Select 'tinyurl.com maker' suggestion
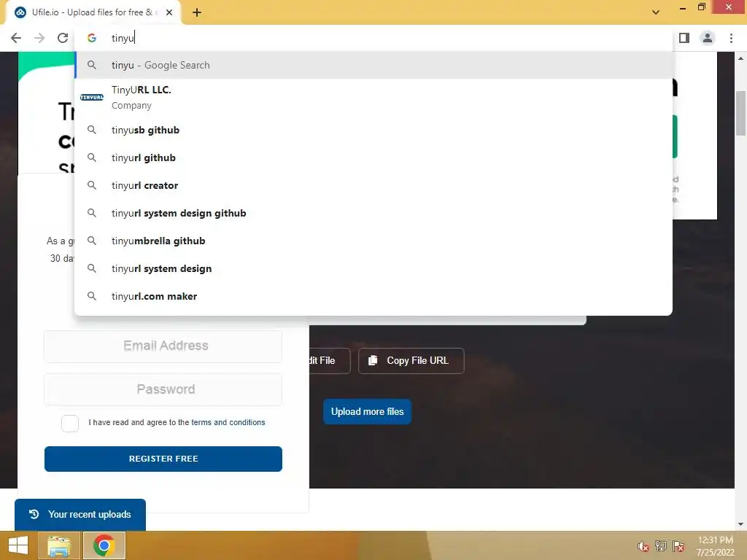 (373, 296)
